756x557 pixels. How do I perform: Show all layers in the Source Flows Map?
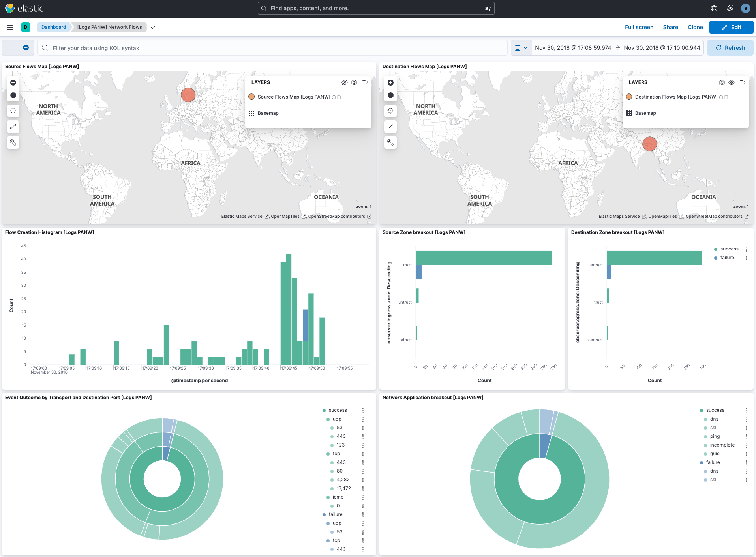tap(354, 82)
